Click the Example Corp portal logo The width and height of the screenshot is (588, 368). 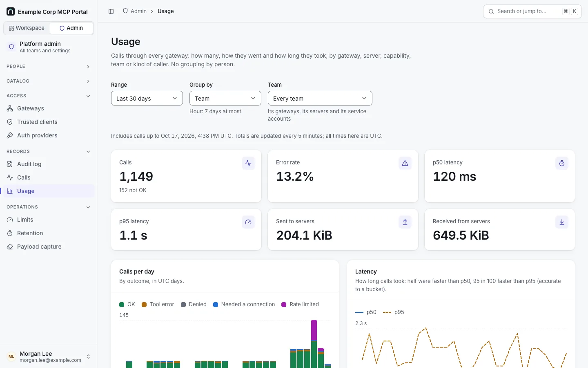coord(11,11)
